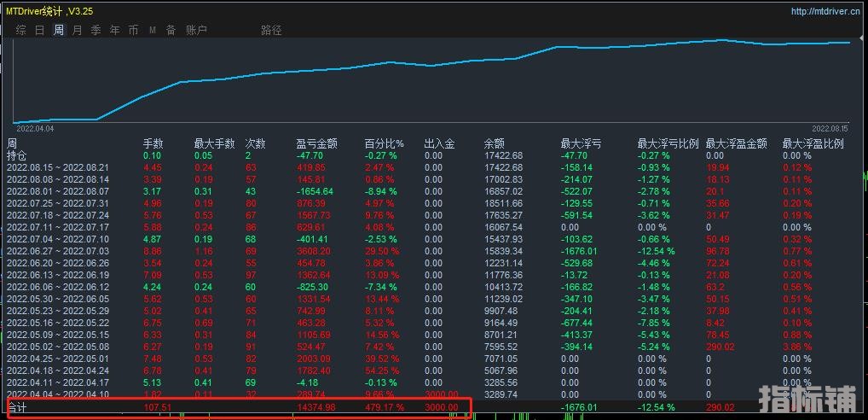Open the 月 monthly tab
This screenshot has height=420, width=868.
pos(78,31)
